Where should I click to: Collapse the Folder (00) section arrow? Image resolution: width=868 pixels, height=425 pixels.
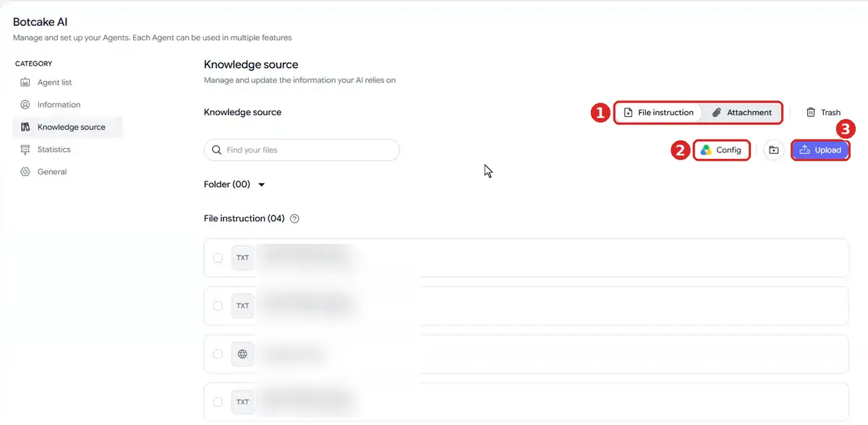point(262,185)
